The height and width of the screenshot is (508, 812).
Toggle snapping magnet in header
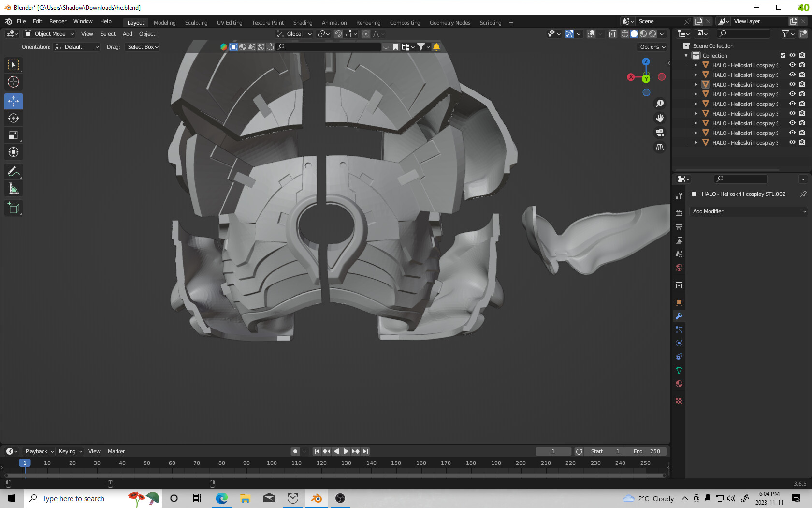[338, 34]
